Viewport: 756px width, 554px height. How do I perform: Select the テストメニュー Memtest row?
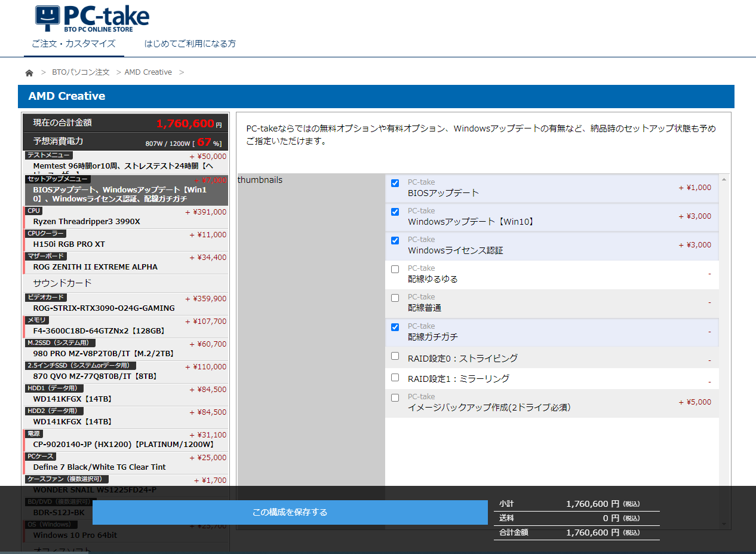tap(126, 163)
